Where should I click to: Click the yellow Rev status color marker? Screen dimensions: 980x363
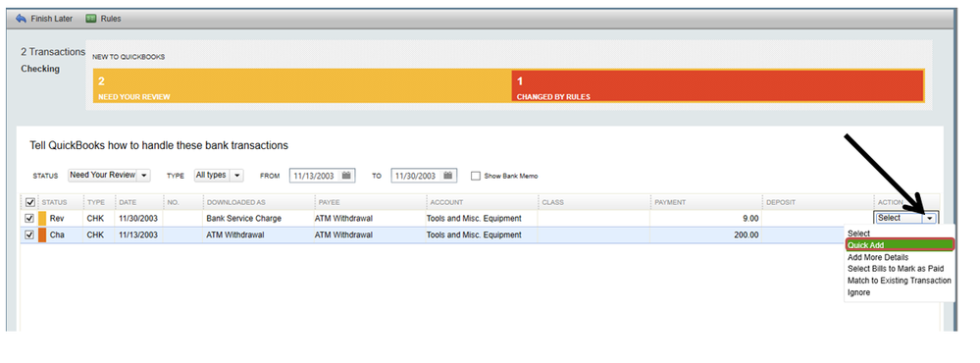[42, 219]
